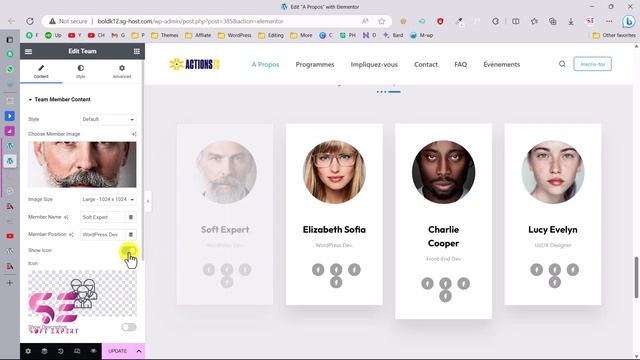
Task: Open Elementor page settings gear
Action: [28, 351]
